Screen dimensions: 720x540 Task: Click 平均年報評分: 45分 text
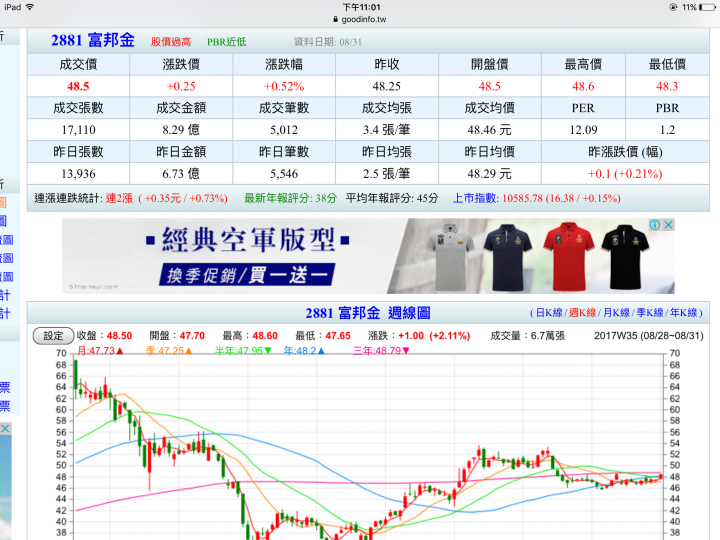(392, 198)
